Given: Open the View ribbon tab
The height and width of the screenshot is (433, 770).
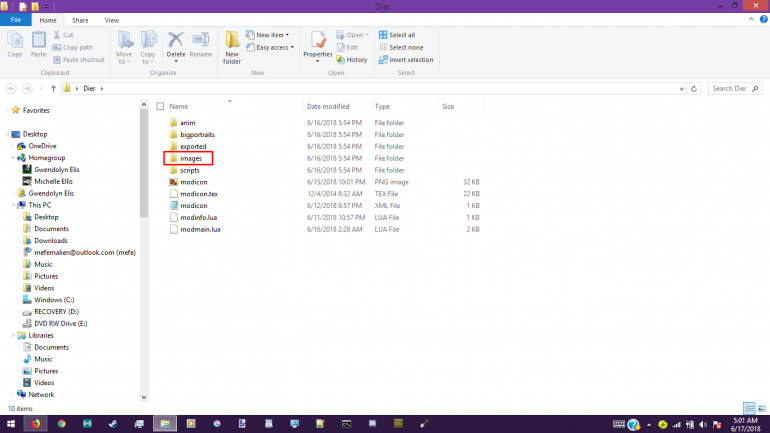Looking at the screenshot, I should (112, 20).
